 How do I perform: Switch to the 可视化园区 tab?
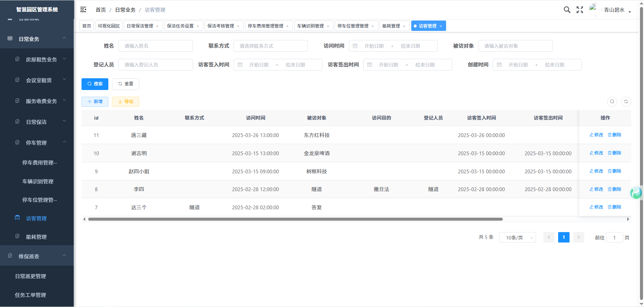[x=109, y=26]
